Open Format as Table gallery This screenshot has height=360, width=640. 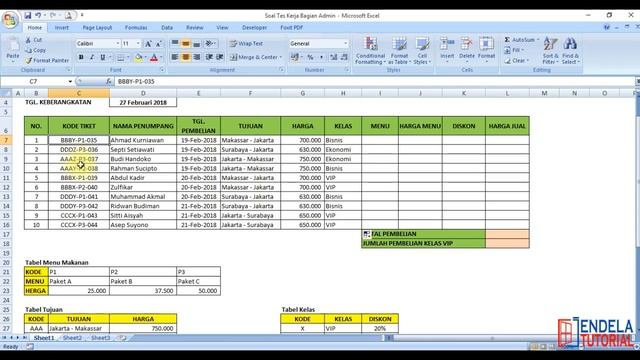pos(399,51)
